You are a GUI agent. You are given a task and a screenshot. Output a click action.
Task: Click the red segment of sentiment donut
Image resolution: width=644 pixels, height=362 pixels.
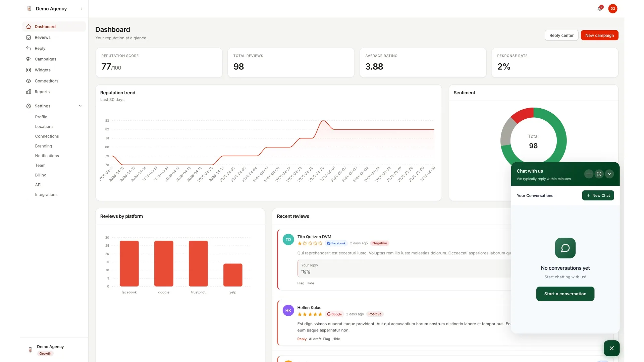(523, 115)
